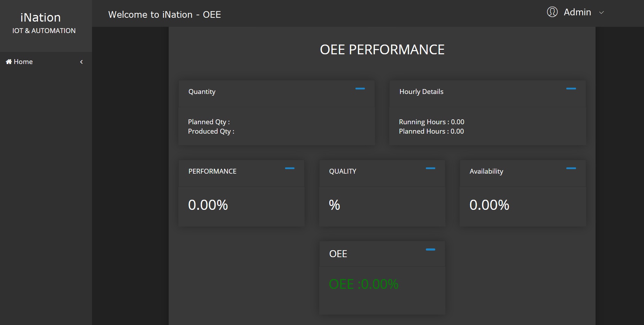644x325 pixels.
Task: Open the Home menu item
Action: (x=23, y=62)
